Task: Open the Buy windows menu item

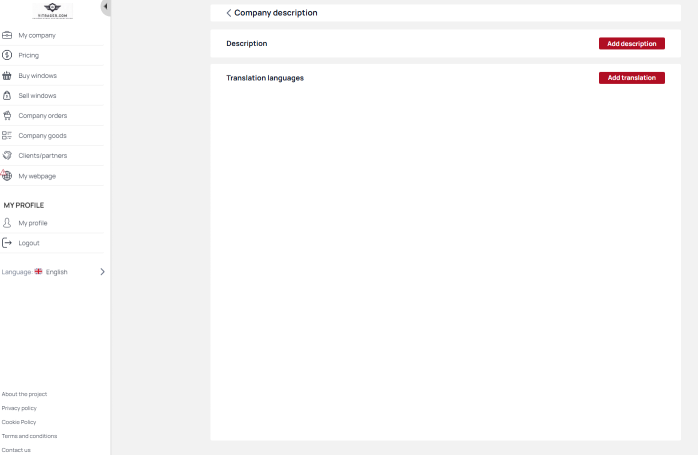Action: tap(52, 76)
